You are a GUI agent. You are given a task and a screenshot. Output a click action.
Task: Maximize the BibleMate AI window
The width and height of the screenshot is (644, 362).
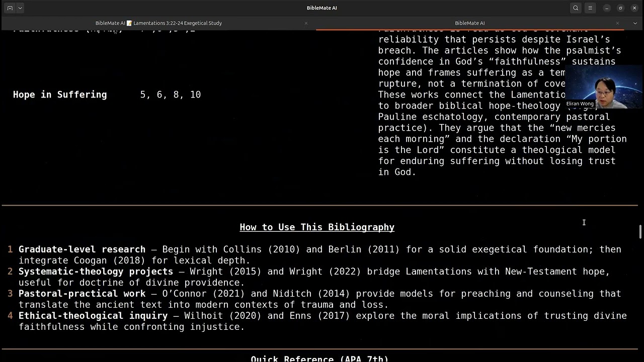pos(620,8)
